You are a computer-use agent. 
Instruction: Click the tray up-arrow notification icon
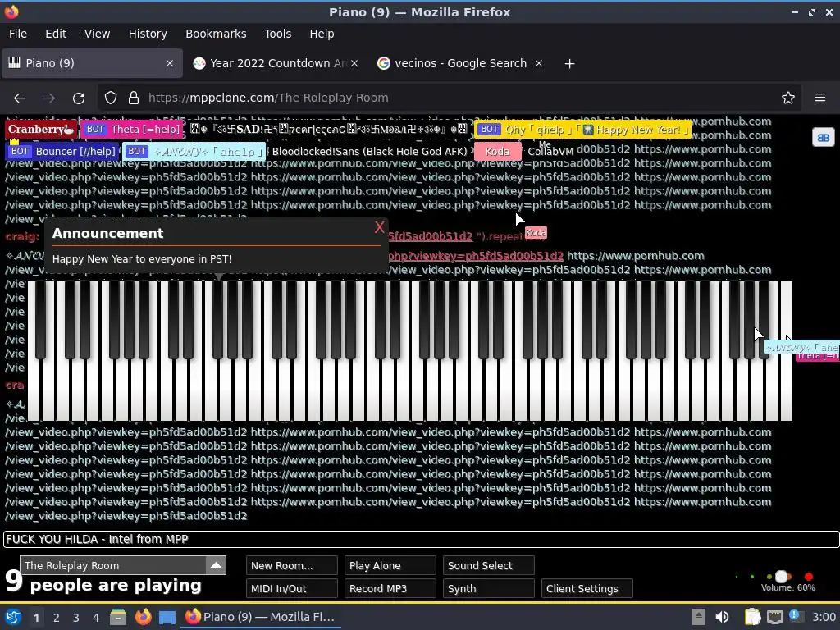tap(699, 617)
